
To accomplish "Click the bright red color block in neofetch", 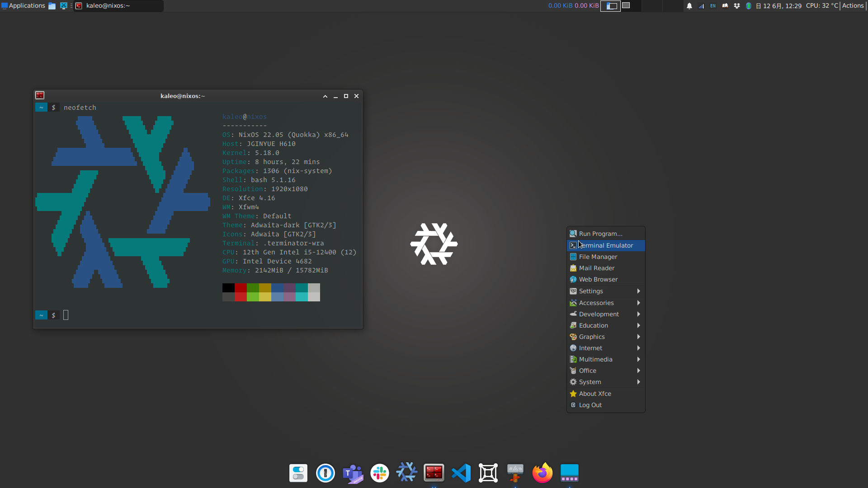I will pyautogui.click(x=241, y=297).
